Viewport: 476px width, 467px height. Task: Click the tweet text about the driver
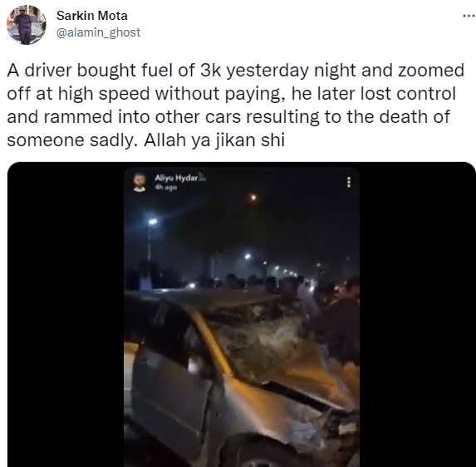tap(236, 105)
